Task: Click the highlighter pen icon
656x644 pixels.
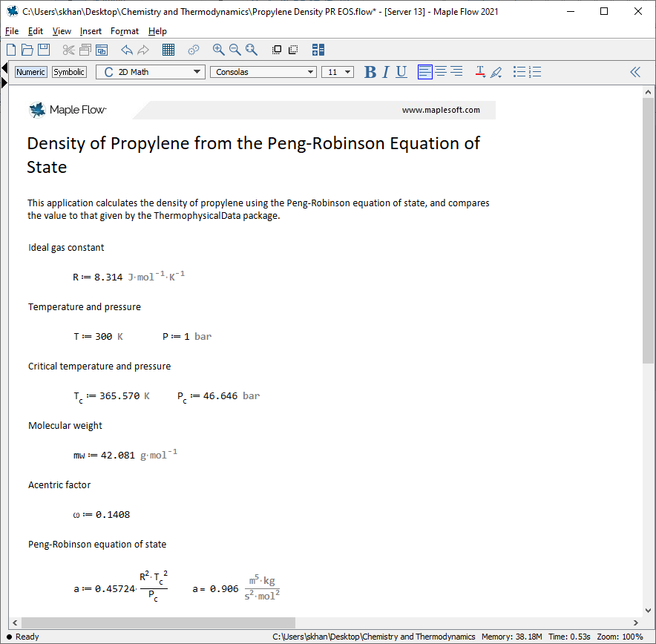Action: (496, 72)
